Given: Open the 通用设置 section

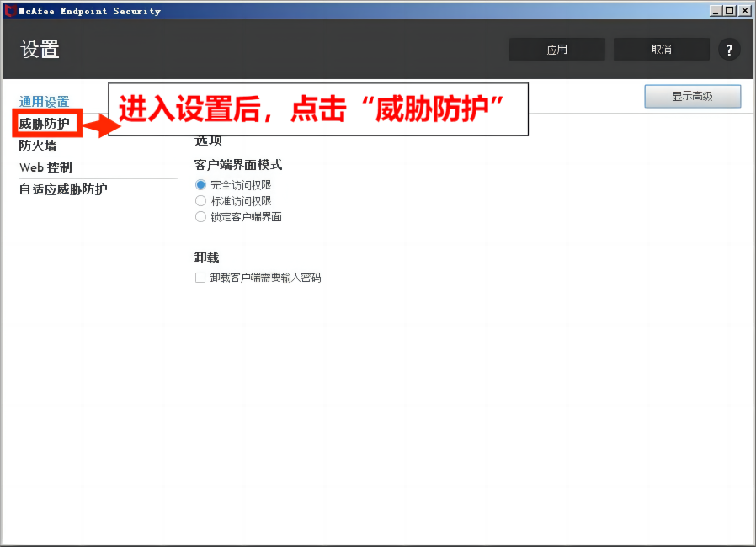Looking at the screenshot, I should 44,102.
